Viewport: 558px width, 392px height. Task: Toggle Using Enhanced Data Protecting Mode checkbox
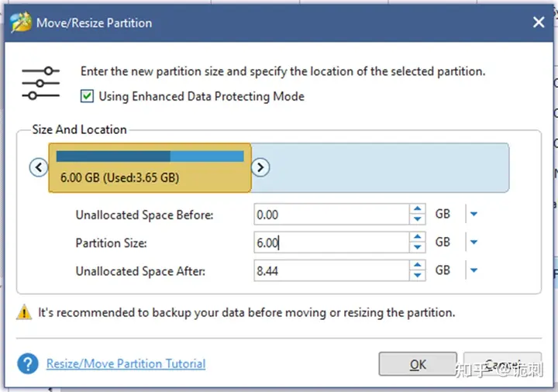point(87,96)
